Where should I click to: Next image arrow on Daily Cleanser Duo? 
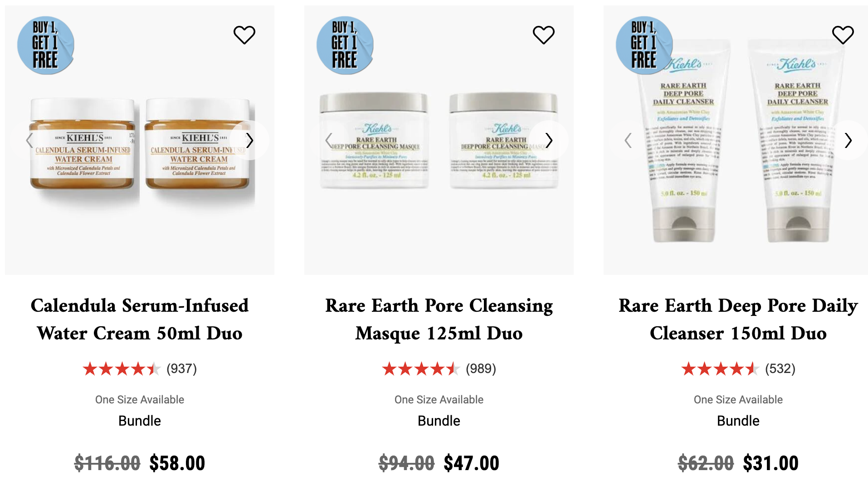848,140
